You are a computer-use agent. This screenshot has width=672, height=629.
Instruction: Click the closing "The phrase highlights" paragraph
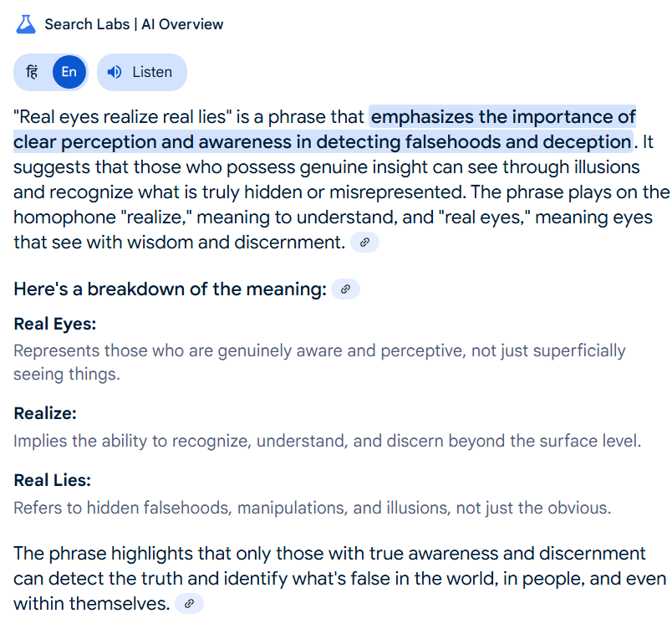coord(340,579)
